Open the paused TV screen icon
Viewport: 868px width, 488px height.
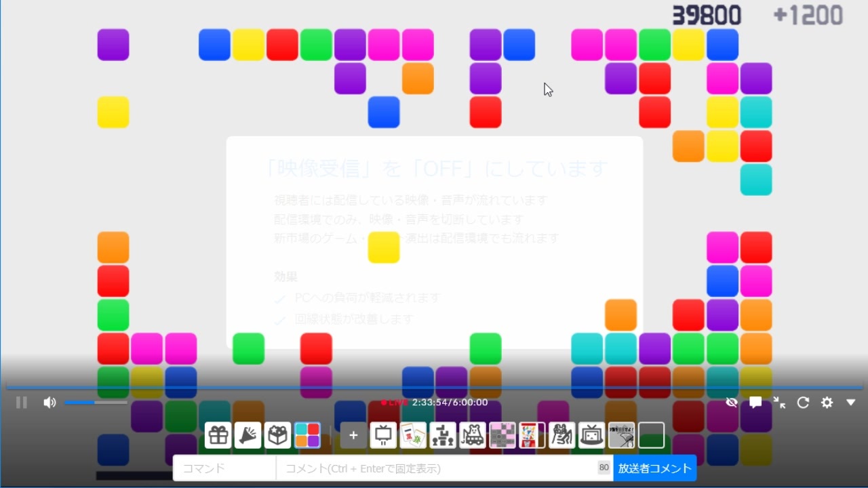coord(383,435)
